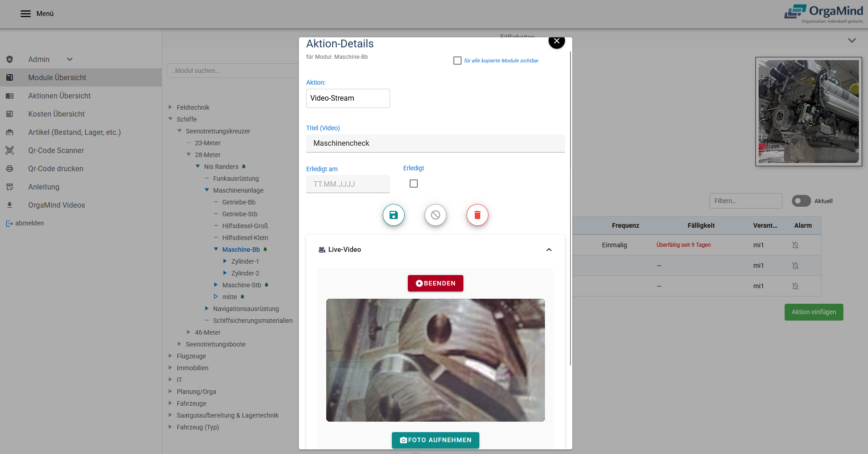The image size is (868, 454).
Task: Open the Qr-Code Scanner
Action: pos(56,150)
